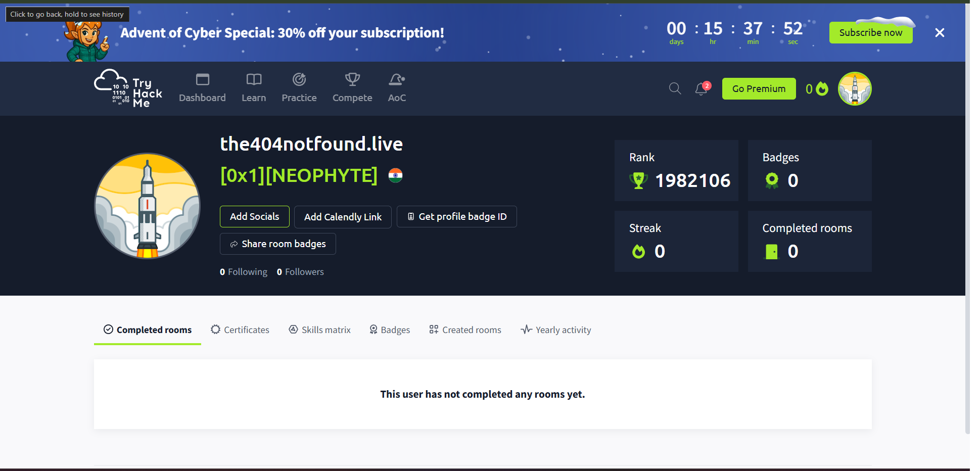The image size is (980, 471).
Task: Open the Practice menu
Action: pyautogui.click(x=299, y=88)
